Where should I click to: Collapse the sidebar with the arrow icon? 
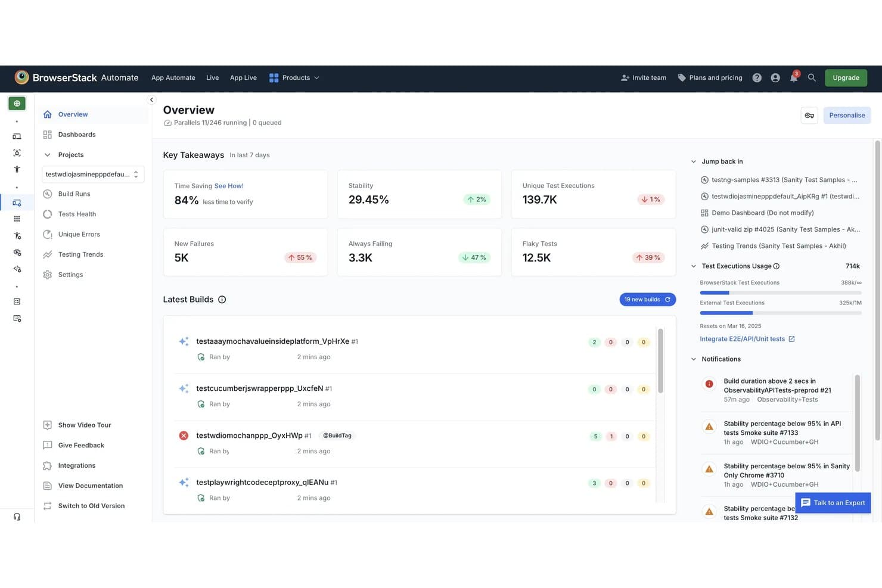[x=151, y=100]
